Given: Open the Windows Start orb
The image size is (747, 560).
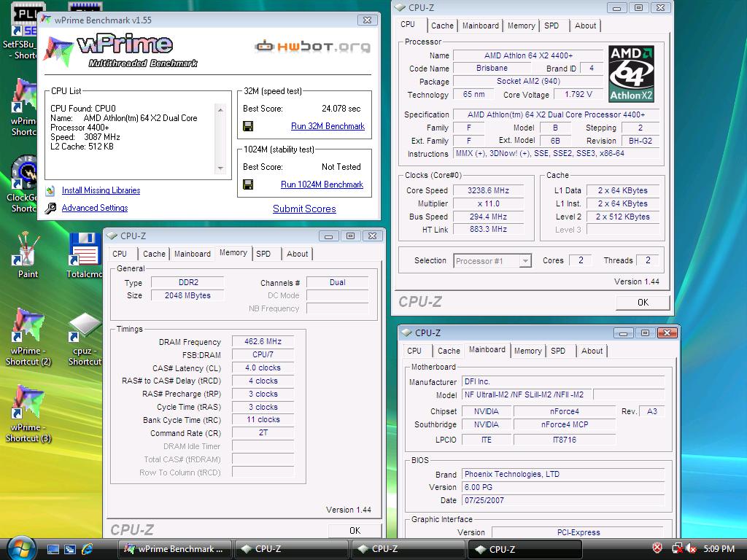Looking at the screenshot, I should (21, 548).
